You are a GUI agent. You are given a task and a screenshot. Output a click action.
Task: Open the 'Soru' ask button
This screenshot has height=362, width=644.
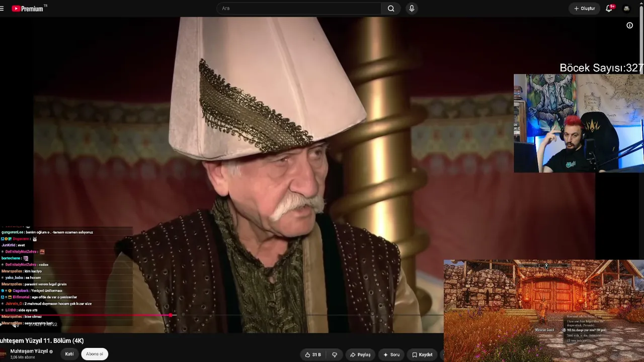click(391, 354)
